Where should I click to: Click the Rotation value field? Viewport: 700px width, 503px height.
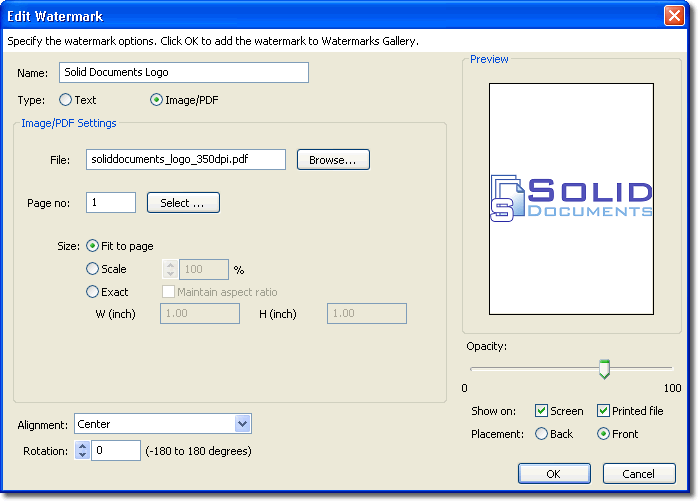point(117,451)
